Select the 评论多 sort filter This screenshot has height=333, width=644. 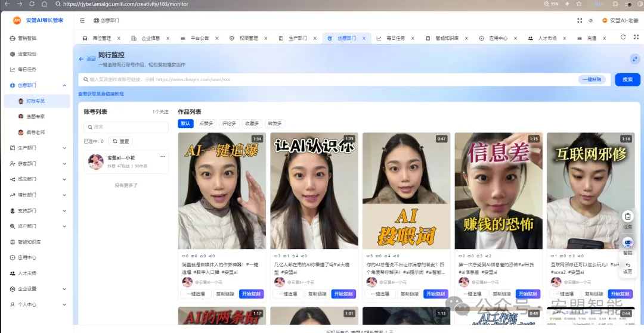(x=229, y=123)
